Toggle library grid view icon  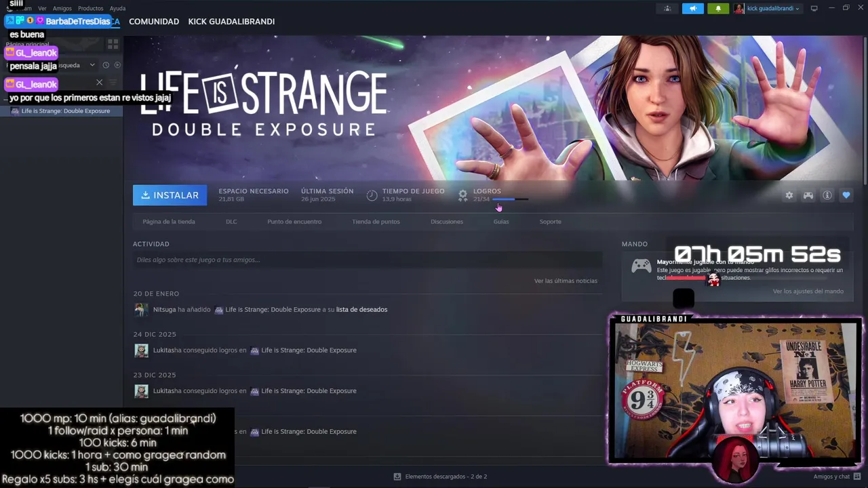113,44
